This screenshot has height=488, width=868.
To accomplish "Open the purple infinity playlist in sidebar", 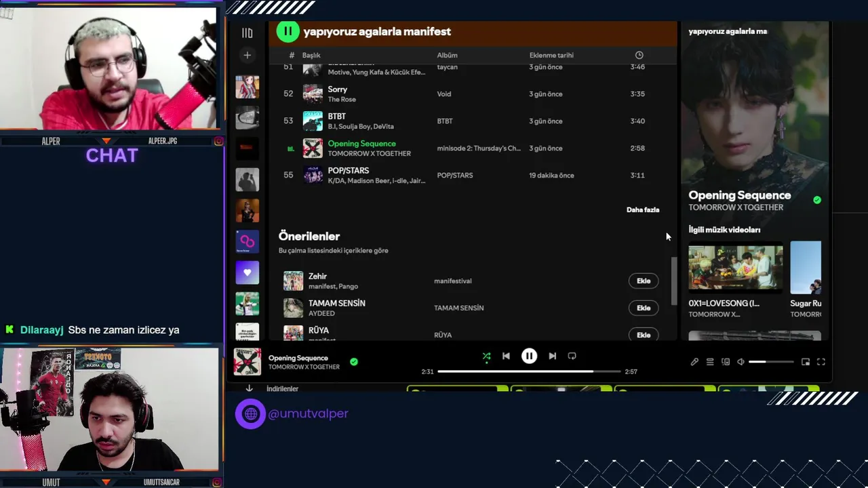I will 247,241.
